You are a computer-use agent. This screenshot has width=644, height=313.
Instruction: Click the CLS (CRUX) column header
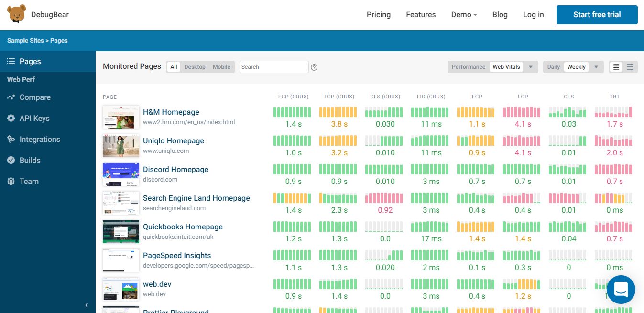click(385, 97)
